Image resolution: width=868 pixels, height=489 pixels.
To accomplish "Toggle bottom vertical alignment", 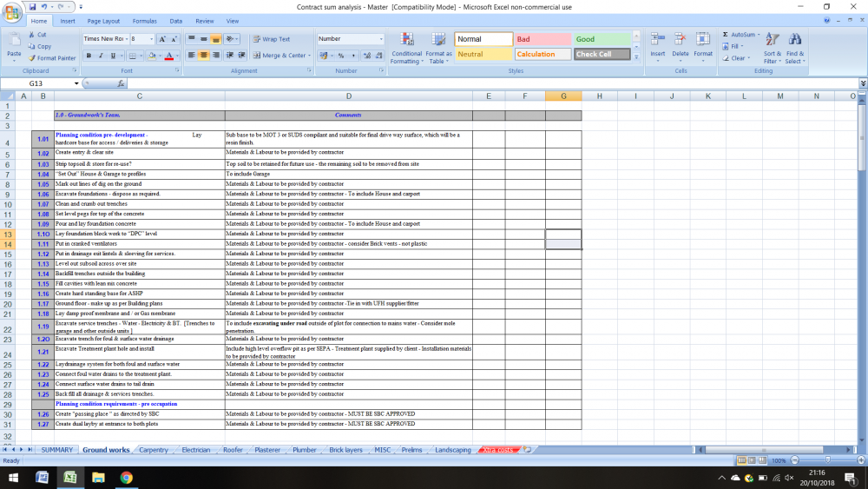I will 216,39.
